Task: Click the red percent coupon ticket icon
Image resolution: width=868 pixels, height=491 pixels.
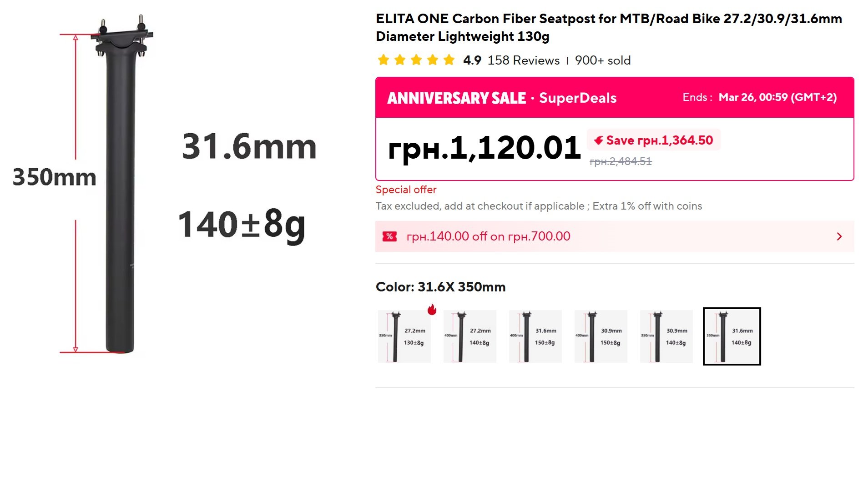Action: click(x=389, y=236)
